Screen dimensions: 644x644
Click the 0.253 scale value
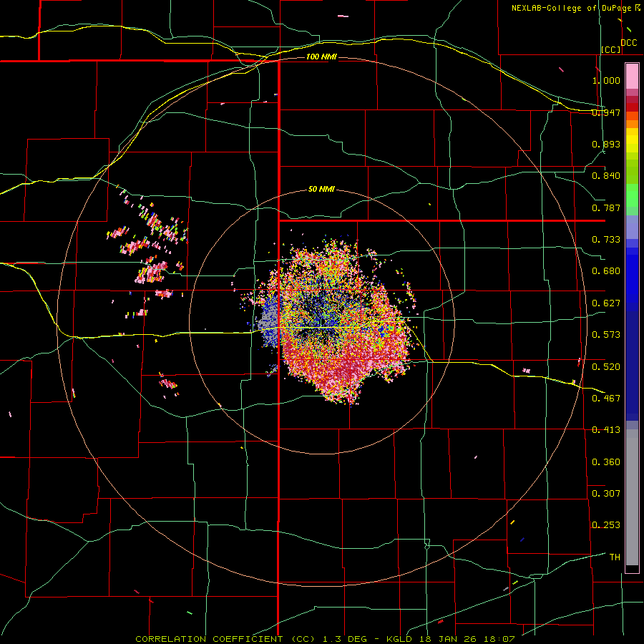606,525
